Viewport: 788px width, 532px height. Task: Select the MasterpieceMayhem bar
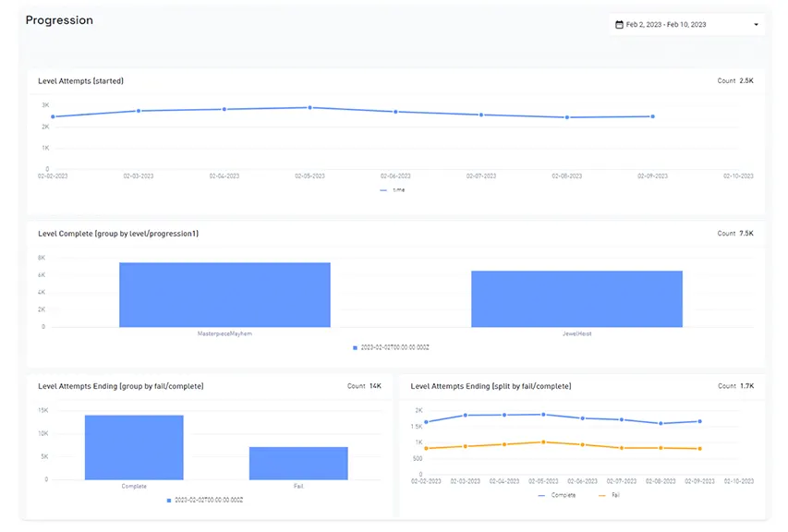(224, 295)
